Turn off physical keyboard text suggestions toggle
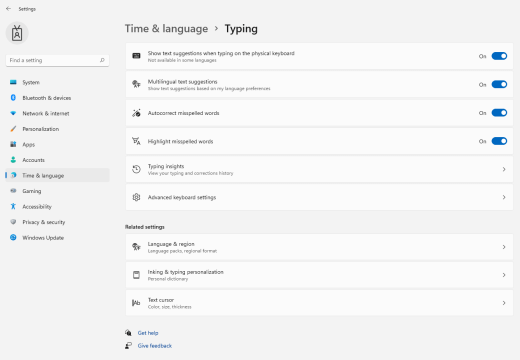Screen dimensions: 520x360 [499, 56]
